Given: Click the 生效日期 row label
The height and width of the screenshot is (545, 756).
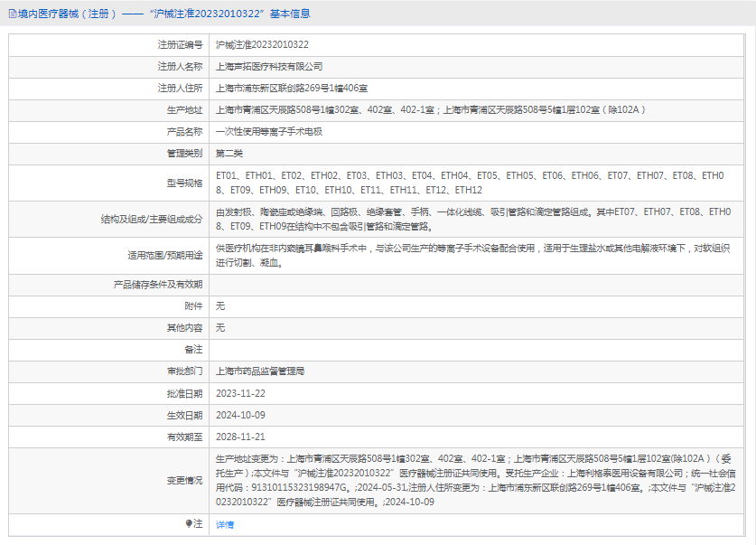Looking at the screenshot, I should point(184,415).
